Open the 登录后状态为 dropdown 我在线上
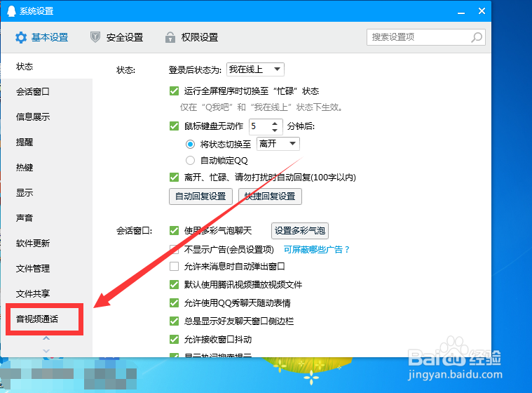532x393 pixels. point(255,69)
